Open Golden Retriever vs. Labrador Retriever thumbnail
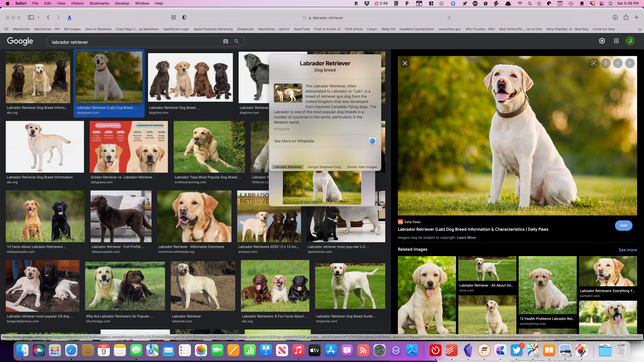Viewport: 644px width, 362px height. point(129,147)
